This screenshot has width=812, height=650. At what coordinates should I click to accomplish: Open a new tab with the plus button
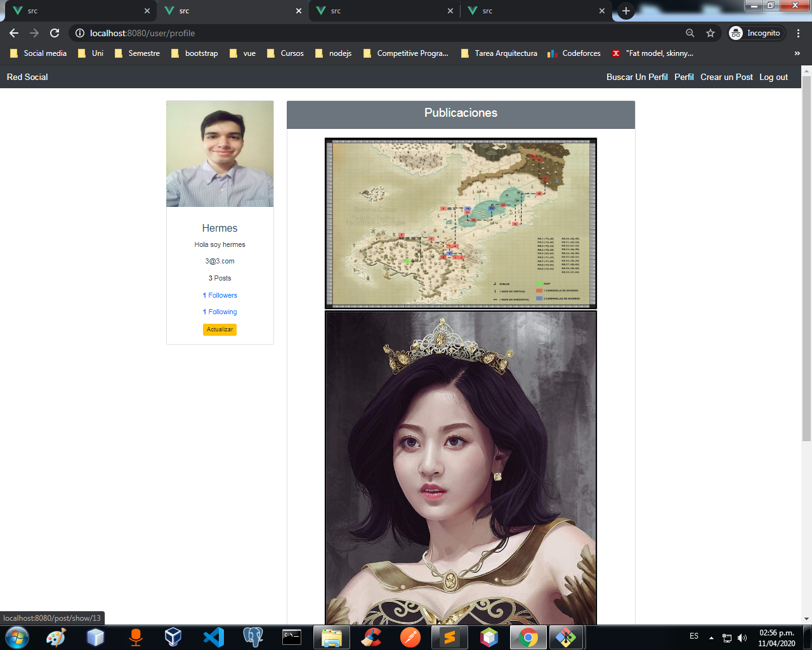coord(626,11)
